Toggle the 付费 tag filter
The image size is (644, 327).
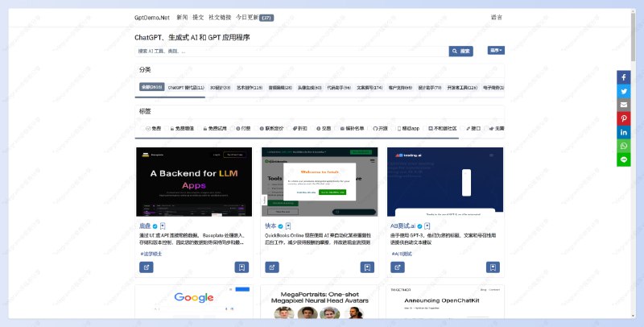click(x=242, y=128)
